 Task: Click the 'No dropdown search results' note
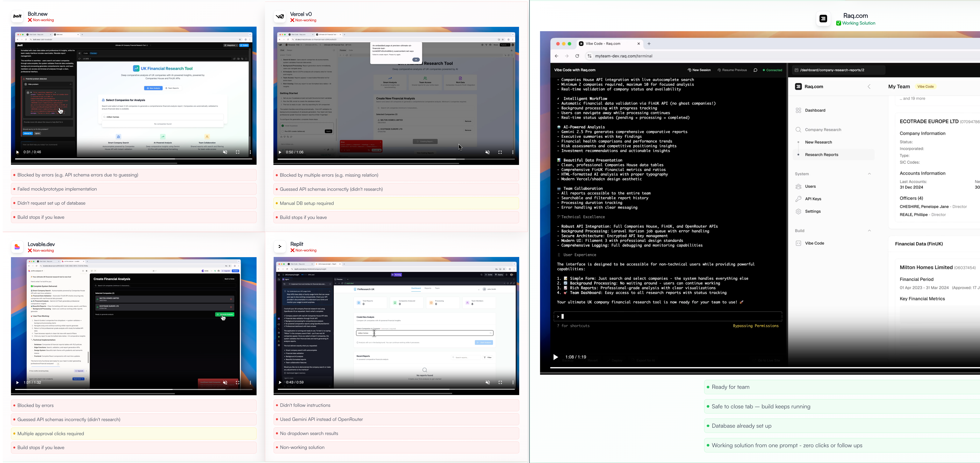396,434
